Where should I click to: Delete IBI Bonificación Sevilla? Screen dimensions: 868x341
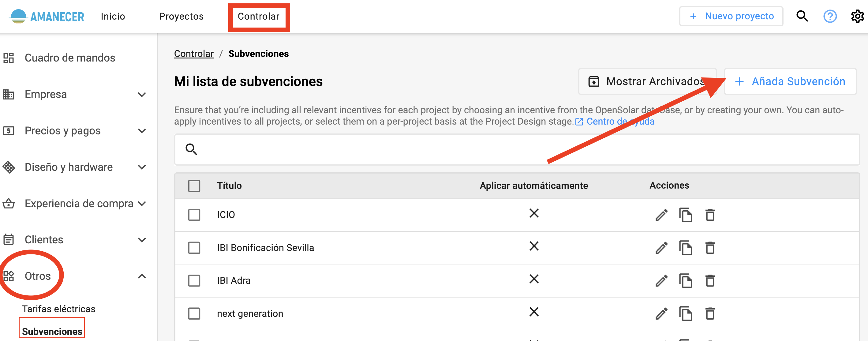click(x=710, y=248)
